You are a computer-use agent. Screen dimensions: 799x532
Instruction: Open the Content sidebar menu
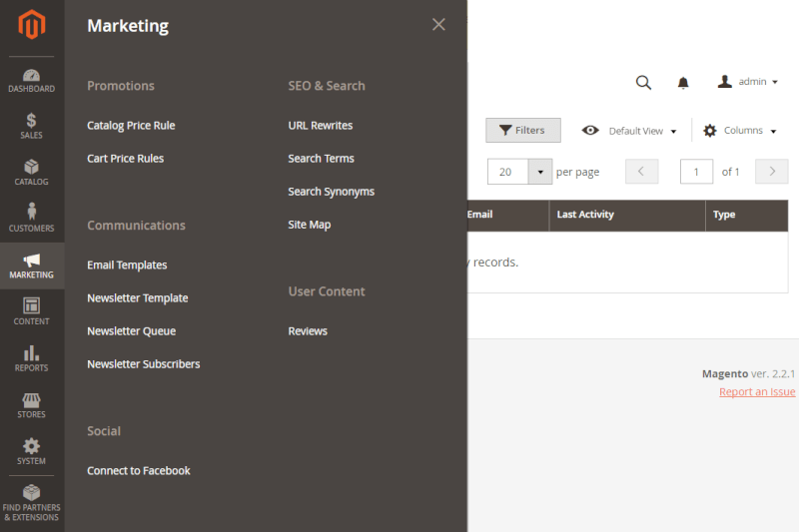pyautogui.click(x=32, y=311)
